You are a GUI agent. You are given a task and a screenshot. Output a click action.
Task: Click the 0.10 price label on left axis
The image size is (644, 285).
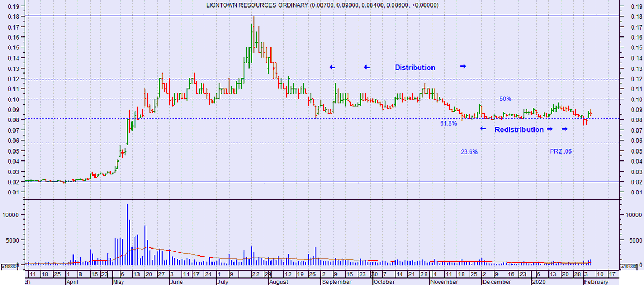coord(14,99)
